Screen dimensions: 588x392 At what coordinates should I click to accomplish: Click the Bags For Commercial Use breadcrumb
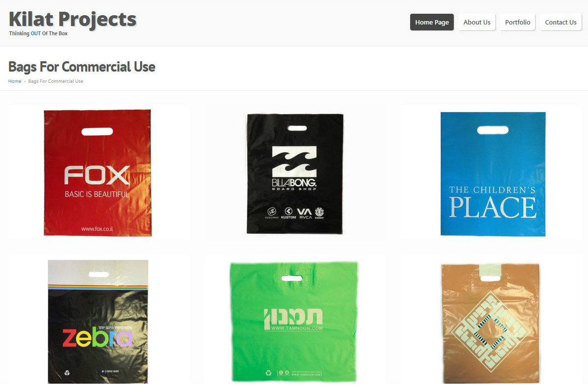[x=55, y=81]
